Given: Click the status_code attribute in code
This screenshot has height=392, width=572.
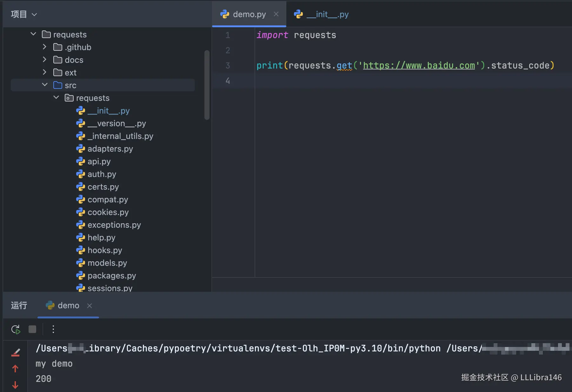Looking at the screenshot, I should [520, 65].
